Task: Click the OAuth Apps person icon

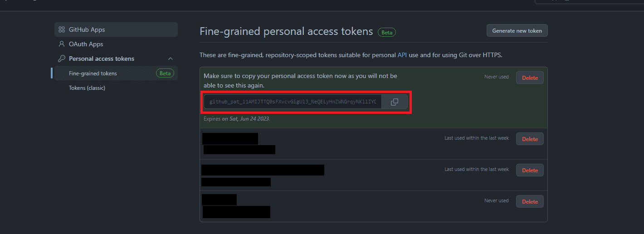Action: [62, 44]
